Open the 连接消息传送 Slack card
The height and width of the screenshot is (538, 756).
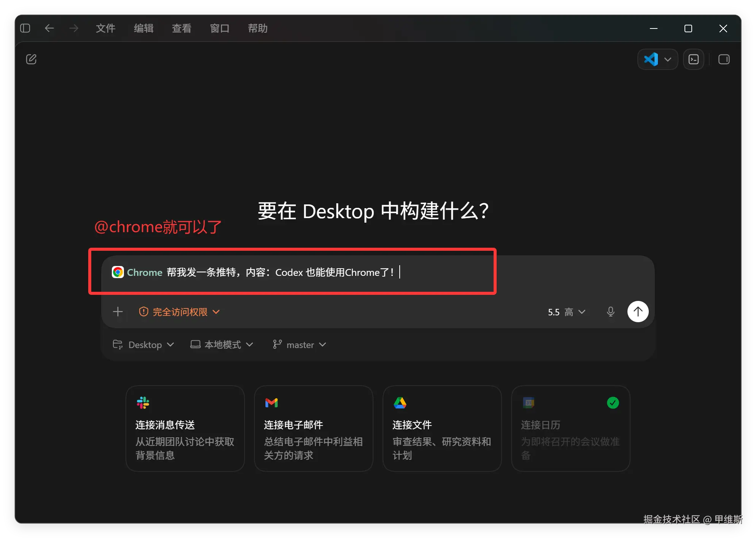(x=185, y=429)
